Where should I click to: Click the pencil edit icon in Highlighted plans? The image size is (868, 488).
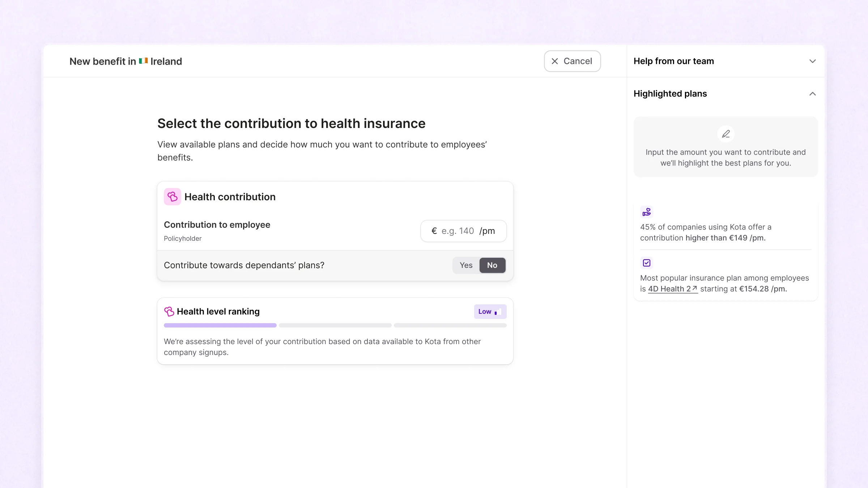[x=726, y=134]
